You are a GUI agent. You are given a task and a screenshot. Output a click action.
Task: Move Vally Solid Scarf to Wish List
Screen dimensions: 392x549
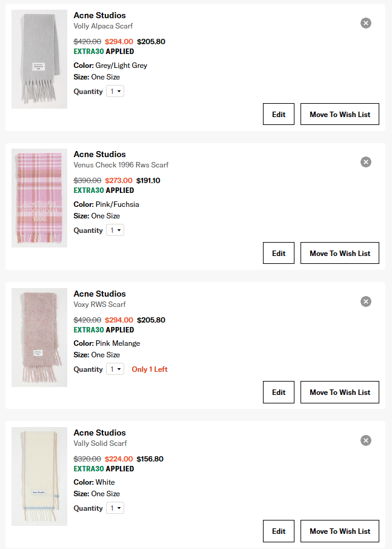point(340,531)
